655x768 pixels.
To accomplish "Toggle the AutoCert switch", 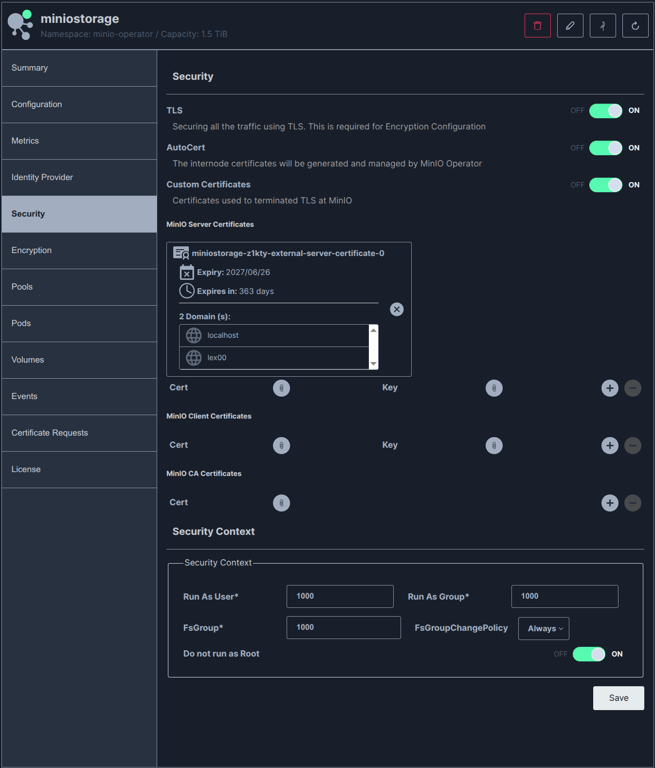I will (x=606, y=148).
